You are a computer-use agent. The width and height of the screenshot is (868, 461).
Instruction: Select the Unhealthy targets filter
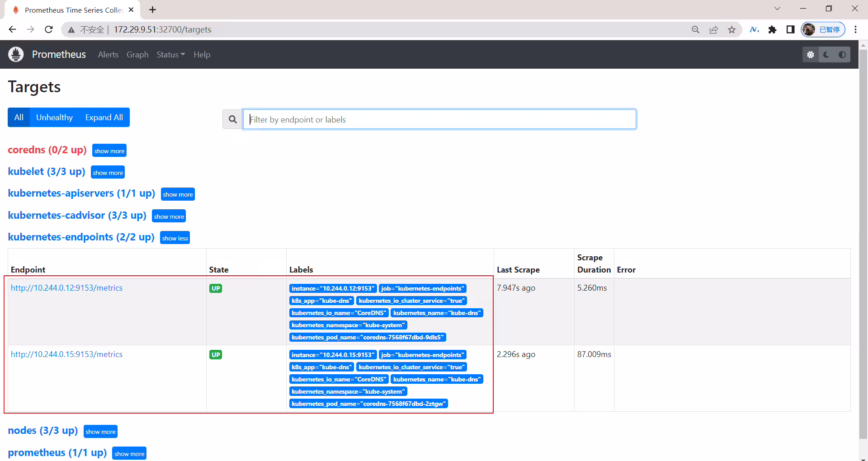pos(54,118)
